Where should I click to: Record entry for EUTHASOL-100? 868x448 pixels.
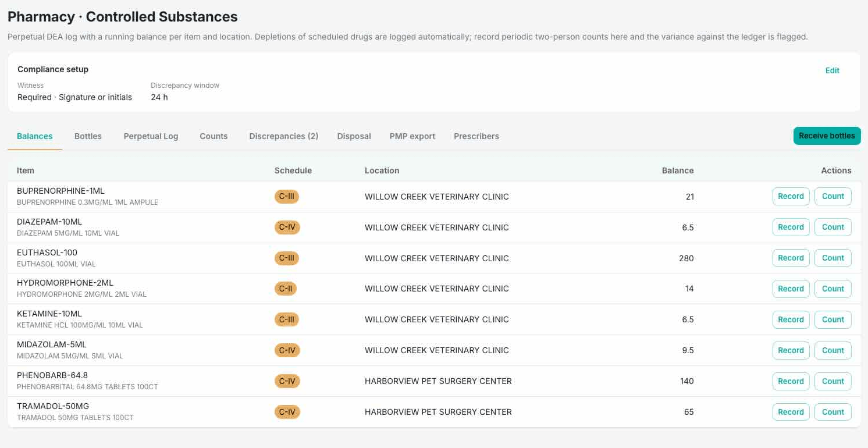791,258
